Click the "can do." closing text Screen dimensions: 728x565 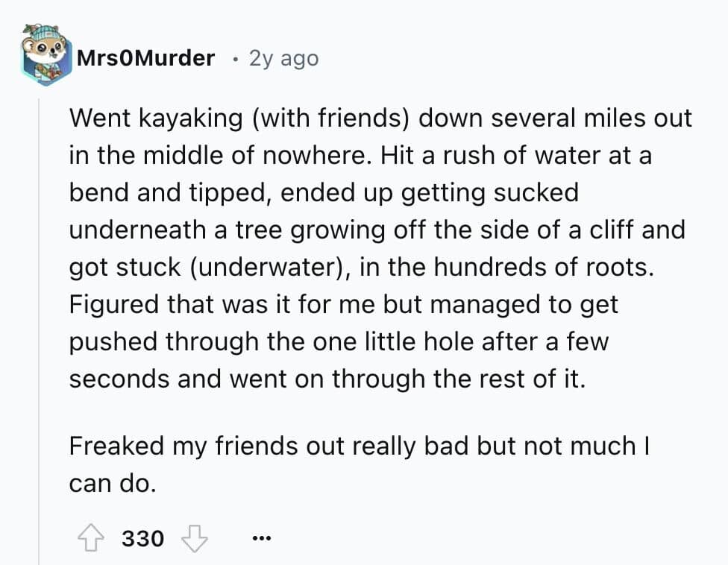(112, 482)
